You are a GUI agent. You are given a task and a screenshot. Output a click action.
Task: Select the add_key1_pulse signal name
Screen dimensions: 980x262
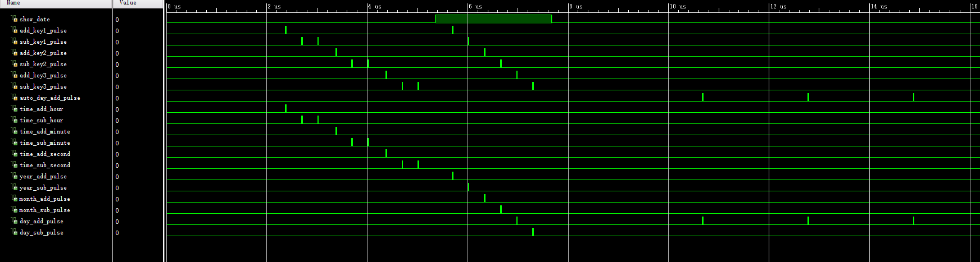click(43, 30)
